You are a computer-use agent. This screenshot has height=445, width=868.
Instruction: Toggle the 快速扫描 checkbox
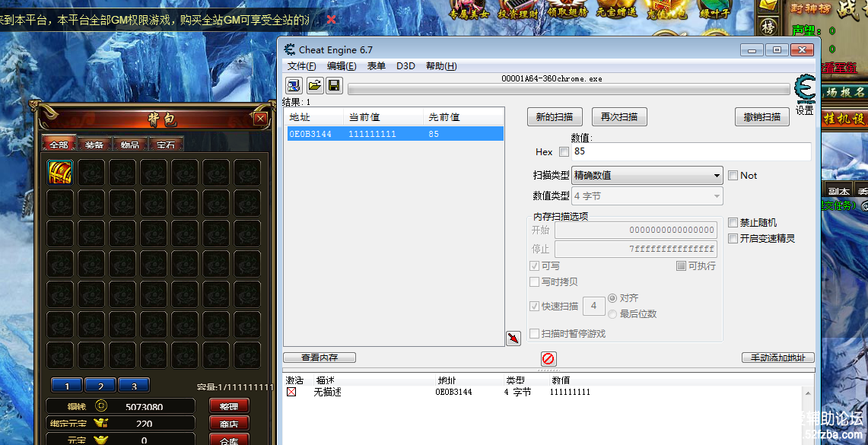[534, 306]
